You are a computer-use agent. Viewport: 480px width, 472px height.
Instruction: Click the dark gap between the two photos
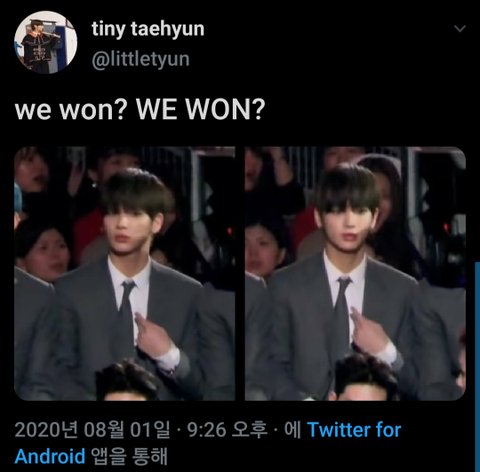[240, 273]
